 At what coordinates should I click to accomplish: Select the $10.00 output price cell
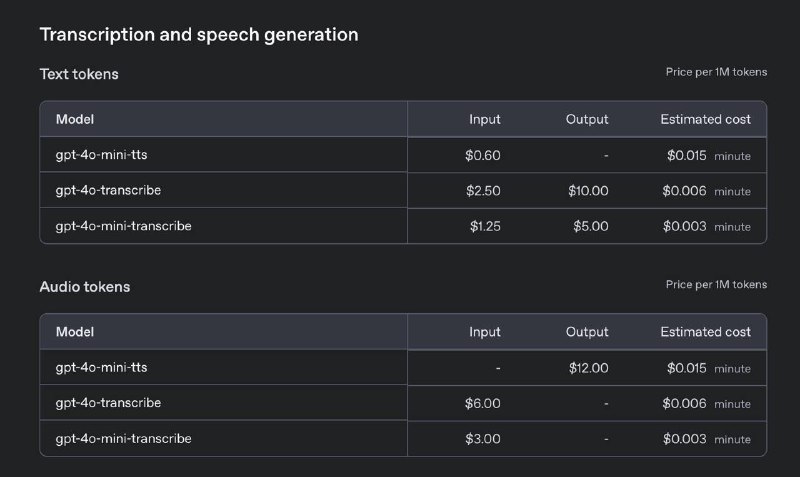pos(588,191)
